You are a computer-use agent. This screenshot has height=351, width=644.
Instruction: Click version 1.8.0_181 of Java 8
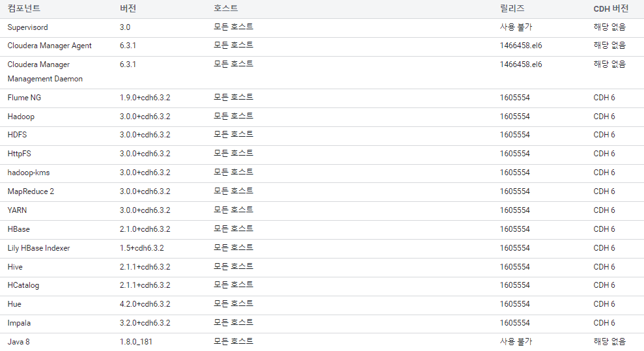point(136,342)
